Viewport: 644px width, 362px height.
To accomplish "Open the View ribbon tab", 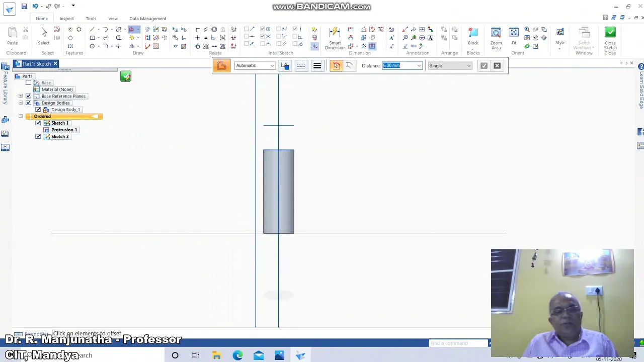I will click(113, 19).
